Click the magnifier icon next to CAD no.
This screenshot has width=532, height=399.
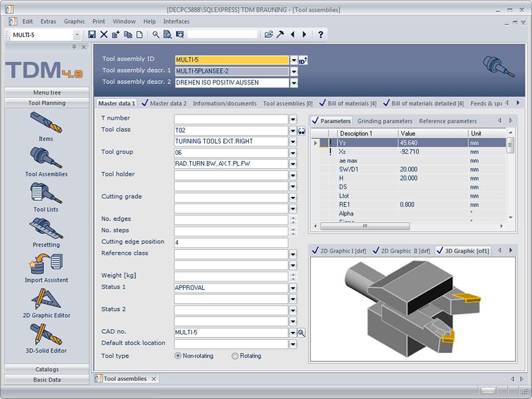coord(301,332)
